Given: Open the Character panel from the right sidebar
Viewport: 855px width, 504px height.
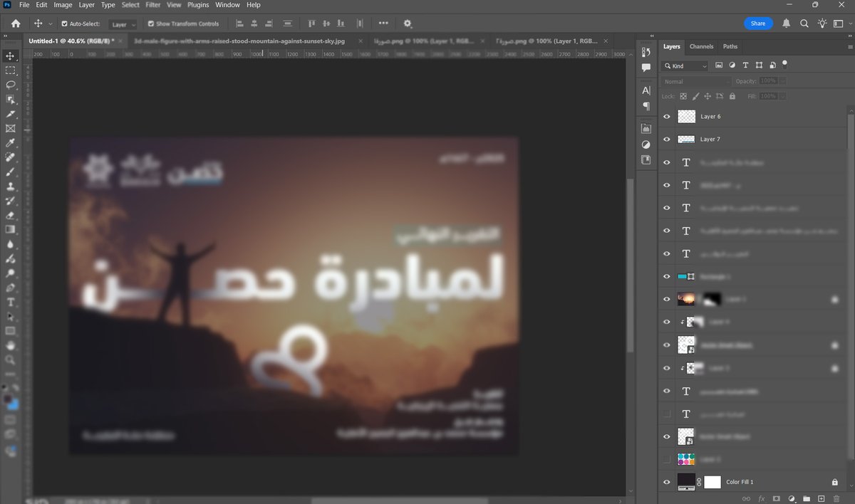Looking at the screenshot, I should coord(646,90).
